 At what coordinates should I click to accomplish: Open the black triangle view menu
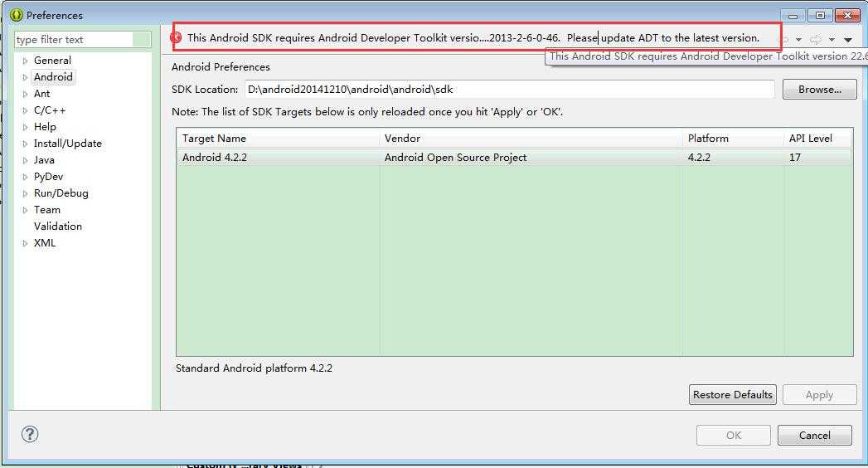tap(847, 39)
